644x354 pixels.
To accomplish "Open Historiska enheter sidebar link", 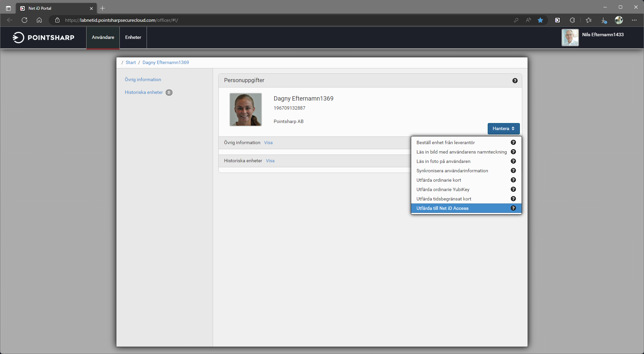I will (144, 93).
